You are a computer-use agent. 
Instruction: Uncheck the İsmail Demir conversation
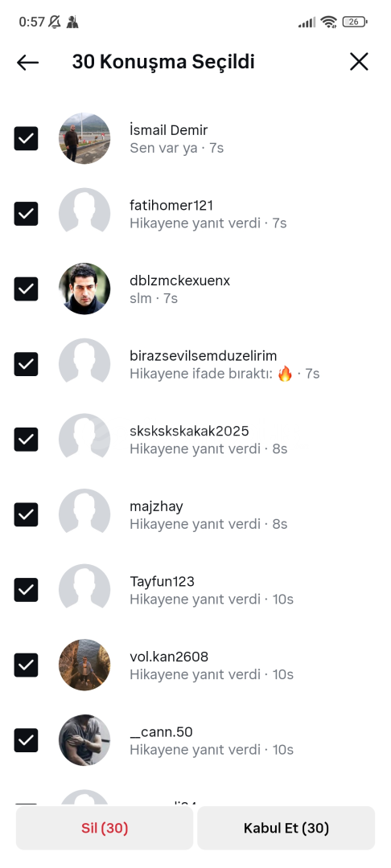point(26,138)
